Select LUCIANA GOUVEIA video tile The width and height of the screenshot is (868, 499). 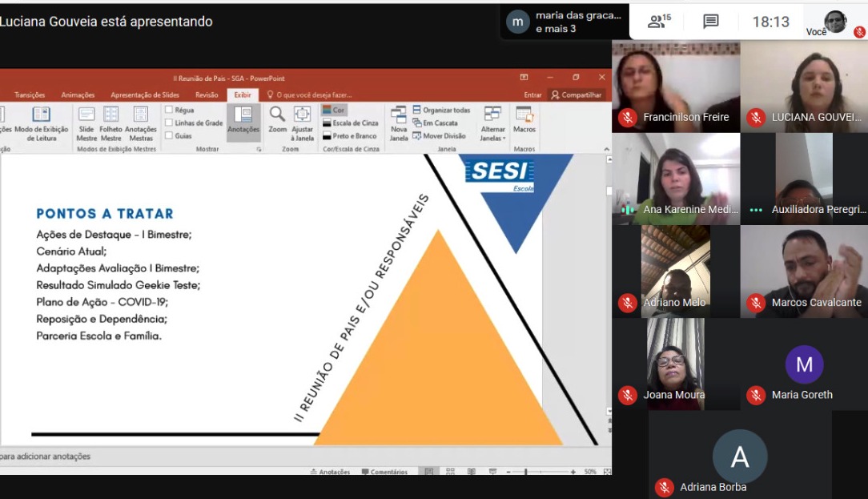[804, 87]
